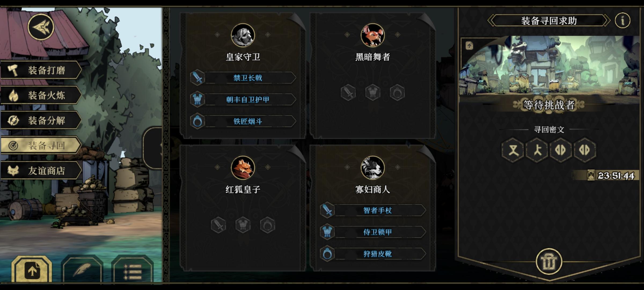Click the right arrow of 装备寻回求助 header
This screenshot has width=644, height=290.
606,21
